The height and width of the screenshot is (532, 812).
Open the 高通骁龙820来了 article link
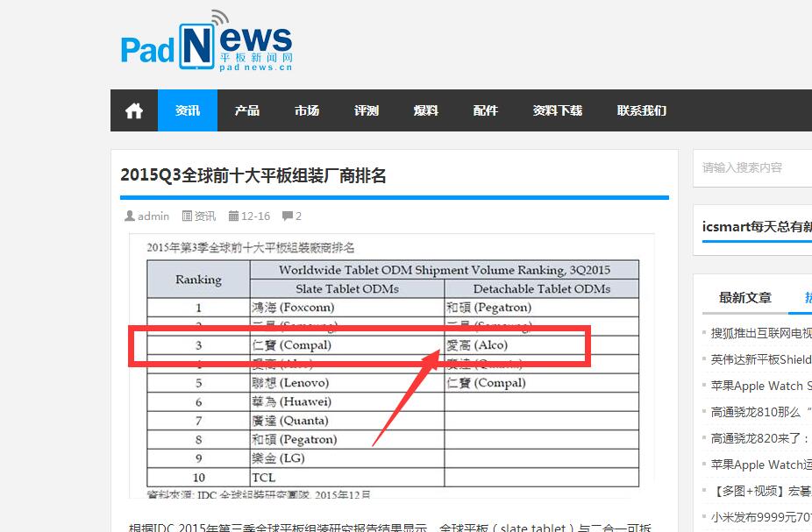click(759, 439)
